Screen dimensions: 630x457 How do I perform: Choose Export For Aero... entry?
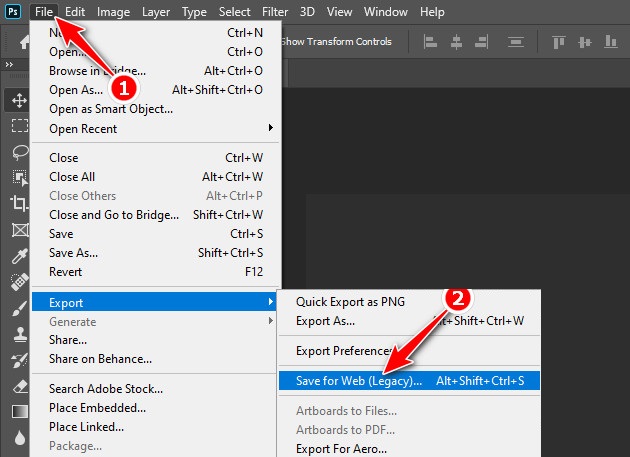pyautogui.click(x=409, y=449)
